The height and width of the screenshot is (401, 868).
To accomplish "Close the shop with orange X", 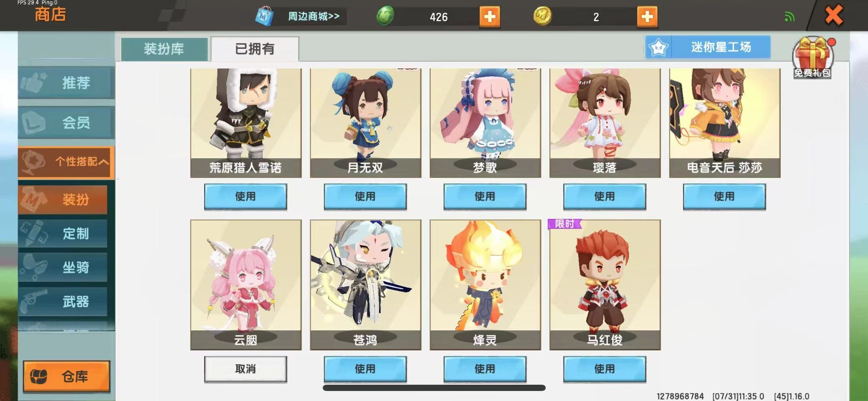I will (x=834, y=16).
